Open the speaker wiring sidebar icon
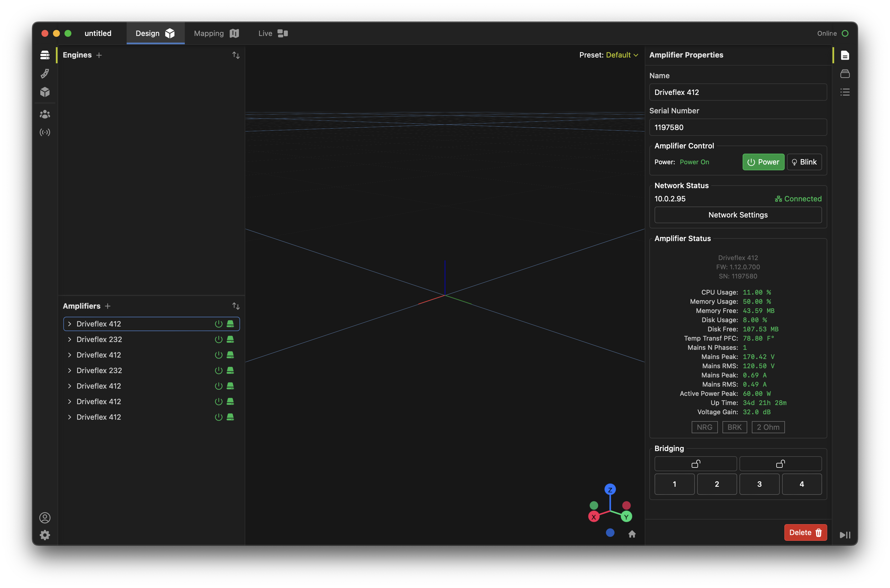This screenshot has width=890, height=588. [45, 74]
